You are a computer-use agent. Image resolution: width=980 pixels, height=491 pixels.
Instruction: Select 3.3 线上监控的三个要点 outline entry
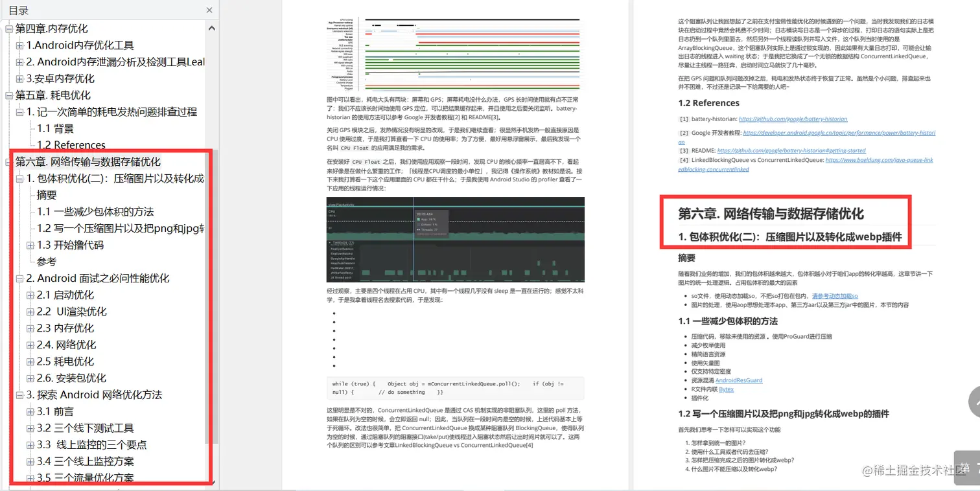(91, 444)
